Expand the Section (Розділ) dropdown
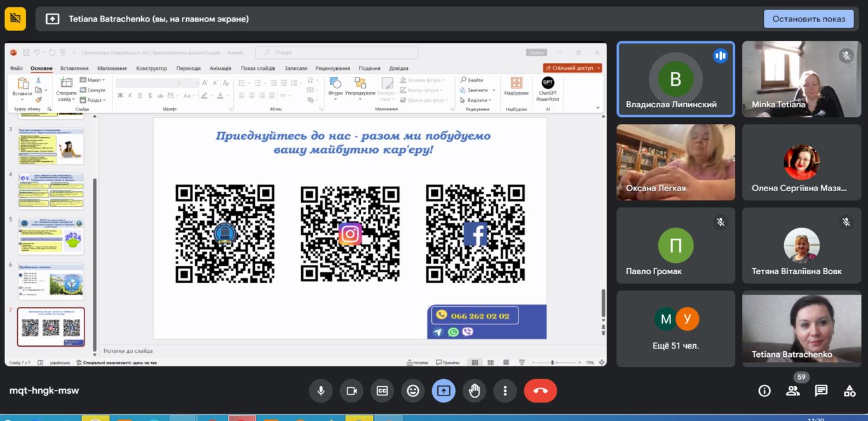Image resolution: width=868 pixels, height=421 pixels. point(93,100)
